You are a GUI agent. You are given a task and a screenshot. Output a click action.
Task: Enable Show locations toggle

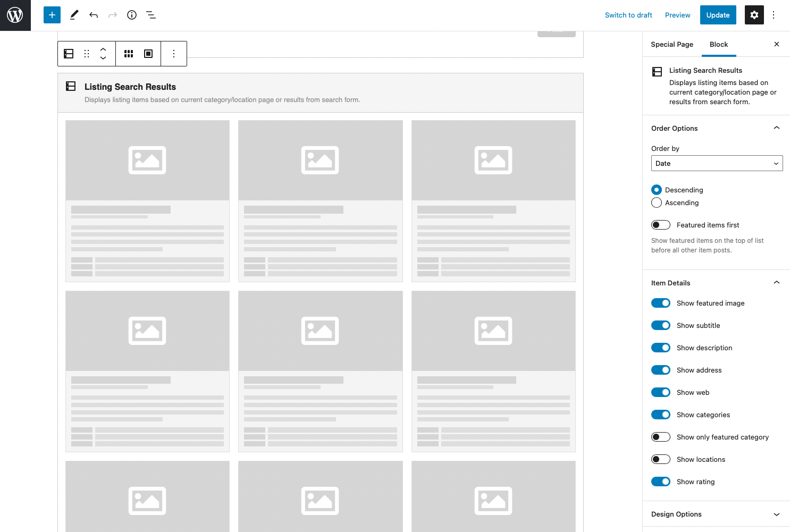tap(661, 459)
